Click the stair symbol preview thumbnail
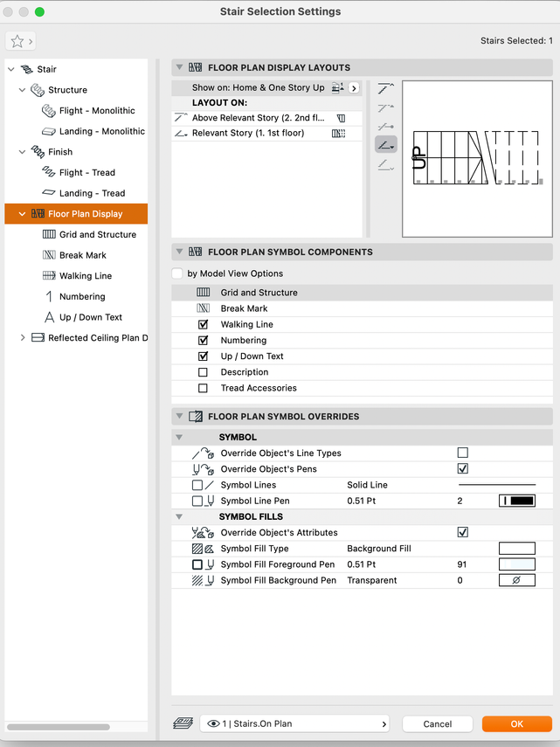Image resolution: width=560 pixels, height=747 pixels. (477, 159)
